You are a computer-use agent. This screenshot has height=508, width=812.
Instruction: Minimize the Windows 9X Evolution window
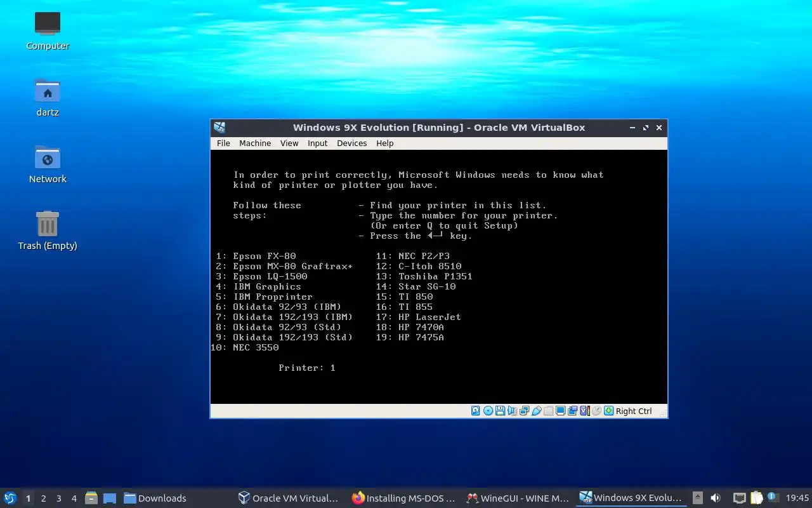pos(632,128)
